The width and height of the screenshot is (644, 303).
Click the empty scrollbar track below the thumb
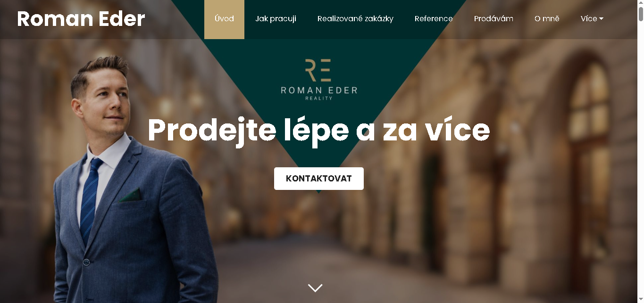click(640, 160)
